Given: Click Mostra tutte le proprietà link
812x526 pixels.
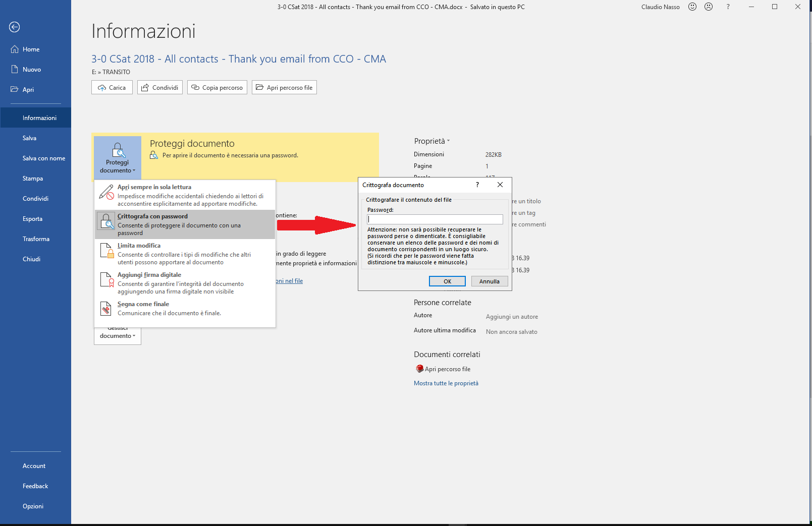Looking at the screenshot, I should click(446, 383).
